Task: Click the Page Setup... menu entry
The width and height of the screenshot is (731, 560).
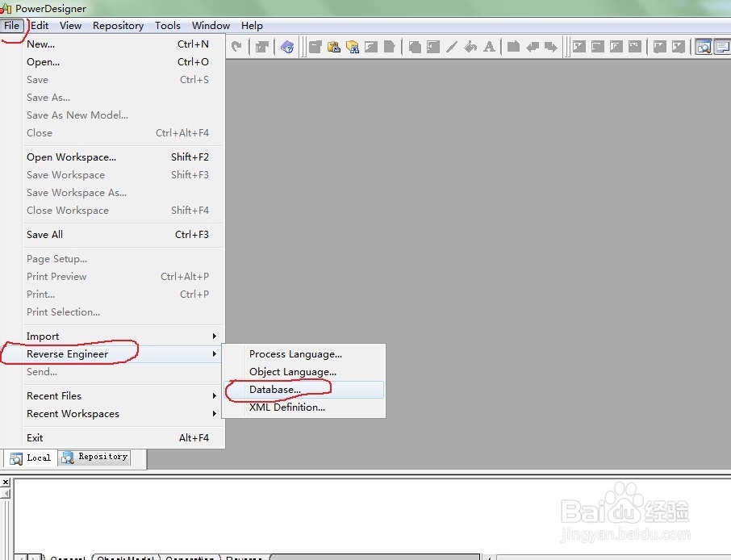Action: 123,259
